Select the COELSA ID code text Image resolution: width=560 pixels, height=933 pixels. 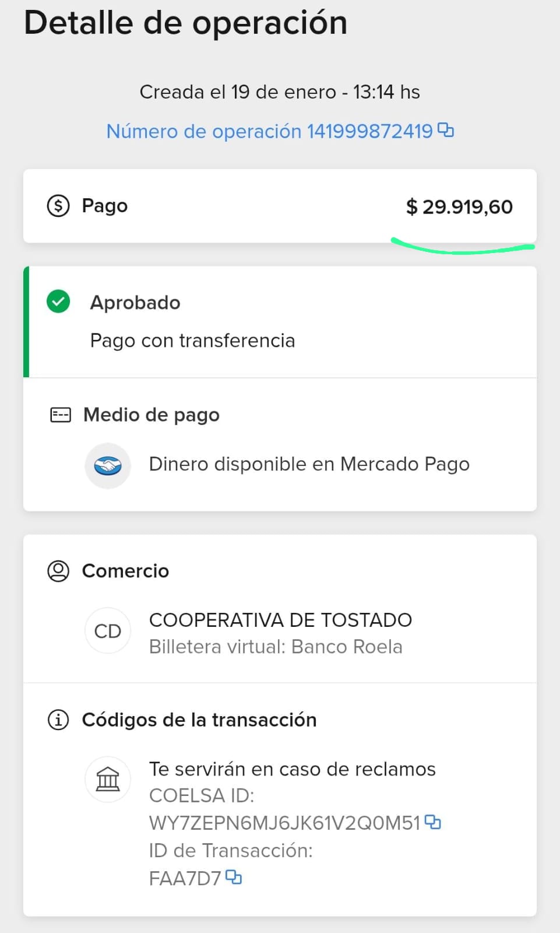click(x=284, y=823)
